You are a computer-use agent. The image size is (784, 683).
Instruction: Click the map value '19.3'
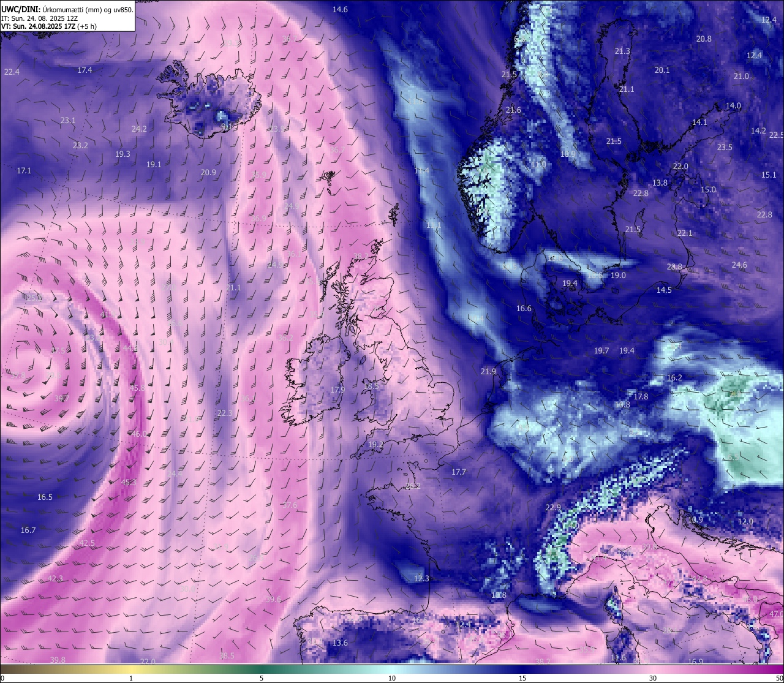pos(123,154)
